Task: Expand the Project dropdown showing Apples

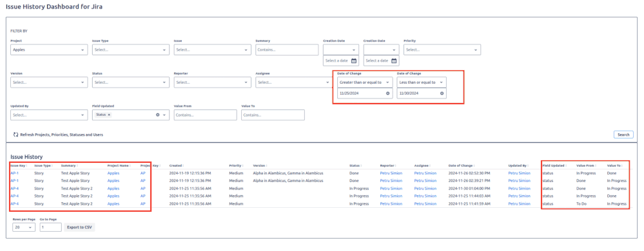Action: pyautogui.click(x=49, y=50)
